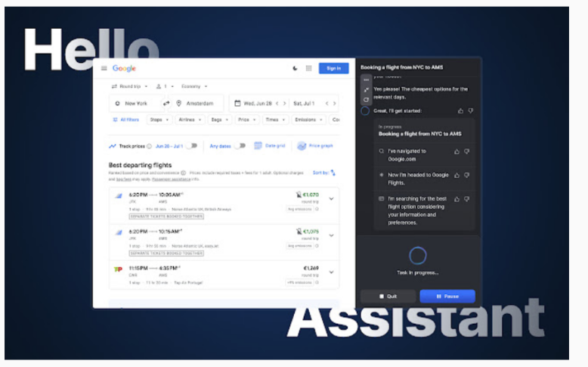Open the Emissions filter dropdown
Screen dimensions: 588x367
pyautogui.click(x=308, y=120)
